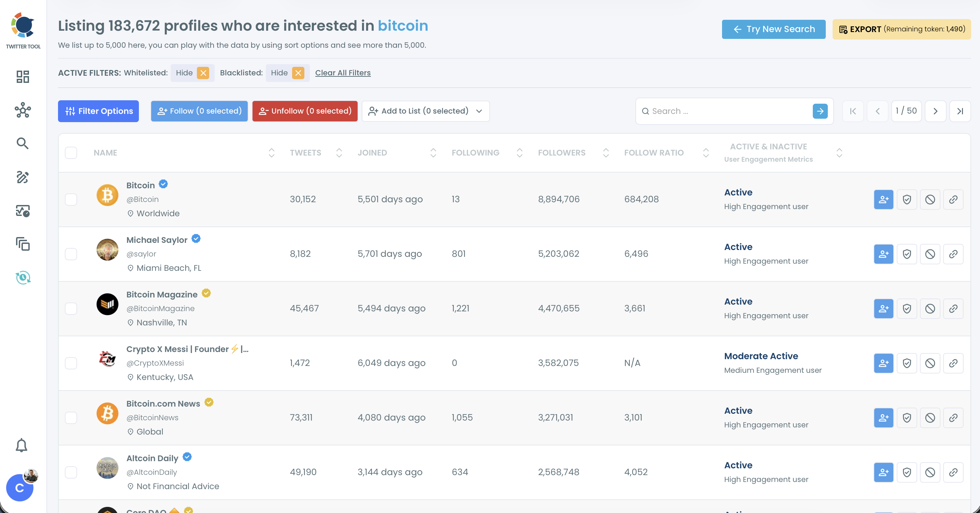Screen dimensions: 980x513
Task: Jump to the first results page
Action: click(853, 111)
